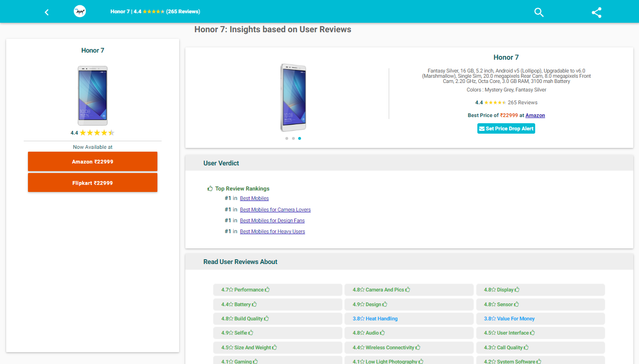
Task: Click the Honor 7 title in the left sidebar
Action: click(x=92, y=50)
